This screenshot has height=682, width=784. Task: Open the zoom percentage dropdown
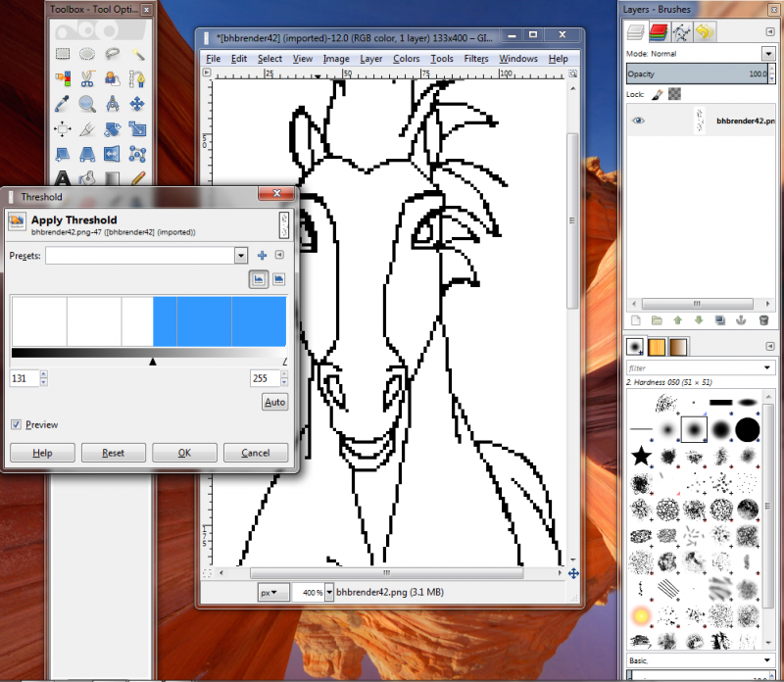pyautogui.click(x=329, y=593)
